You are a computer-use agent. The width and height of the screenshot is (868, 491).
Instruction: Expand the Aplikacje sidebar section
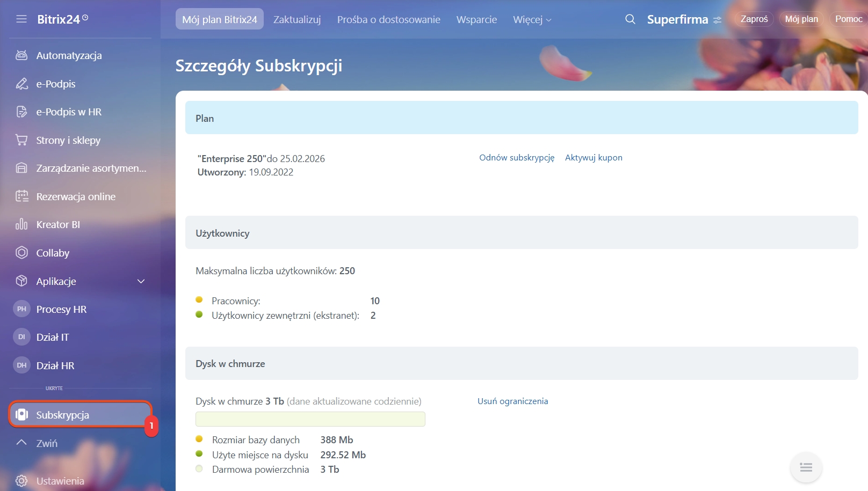coord(141,281)
